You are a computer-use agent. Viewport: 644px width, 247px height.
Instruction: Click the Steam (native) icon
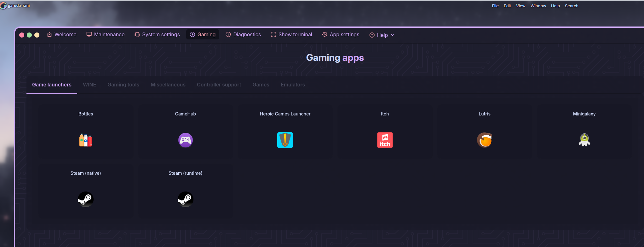tap(86, 199)
